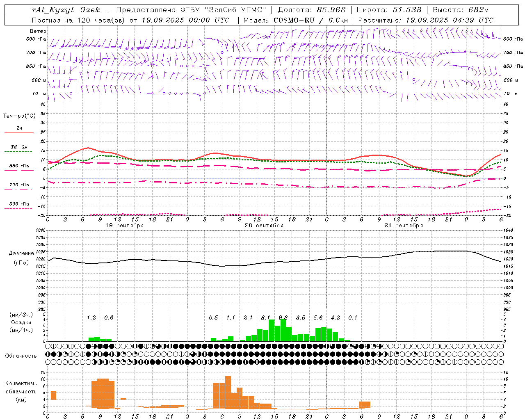
Task: Click the Тем-ра(°C) axis title
Action: (x=19, y=116)
